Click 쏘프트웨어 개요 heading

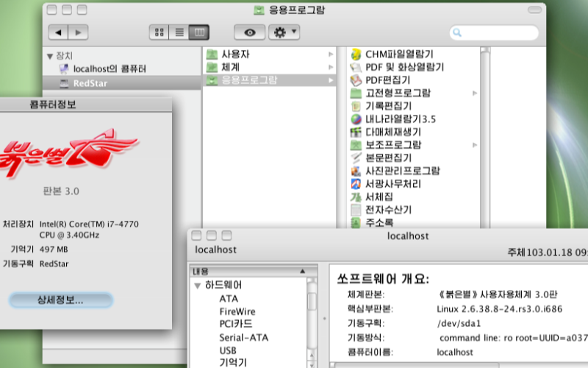coord(383,279)
